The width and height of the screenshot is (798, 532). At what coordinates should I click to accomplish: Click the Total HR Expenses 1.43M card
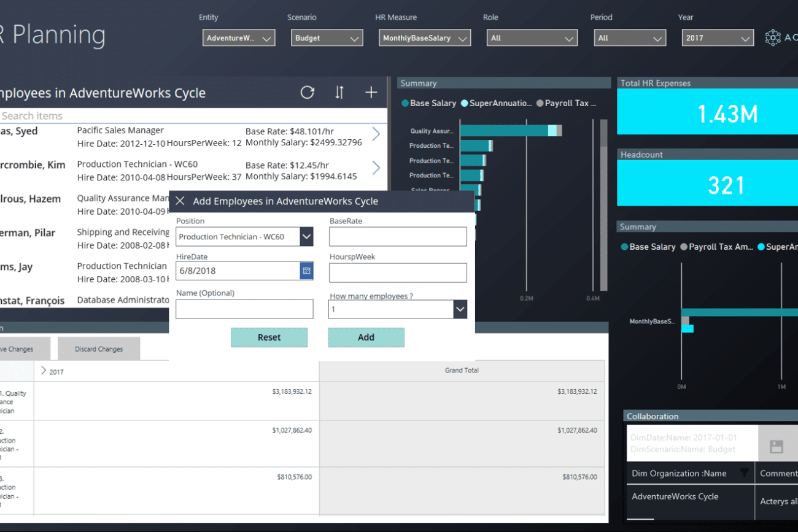click(x=707, y=112)
